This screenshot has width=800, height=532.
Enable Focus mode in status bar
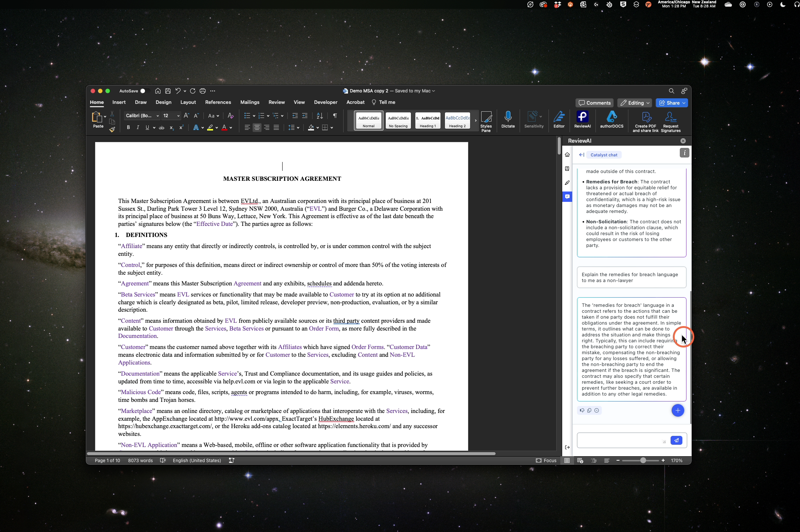point(546,460)
